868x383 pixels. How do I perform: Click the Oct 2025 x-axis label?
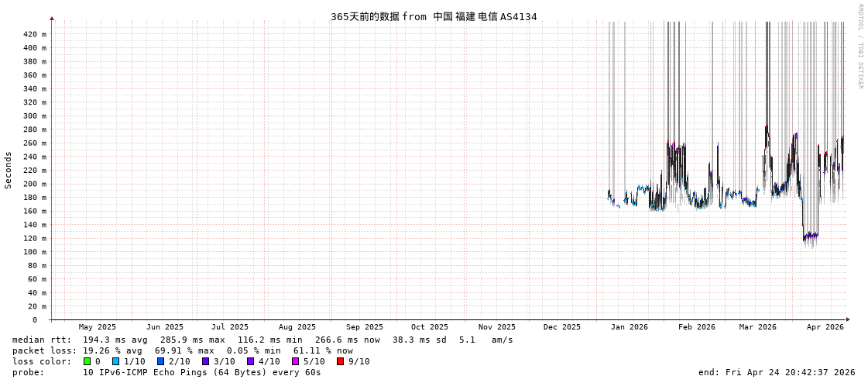429,327
